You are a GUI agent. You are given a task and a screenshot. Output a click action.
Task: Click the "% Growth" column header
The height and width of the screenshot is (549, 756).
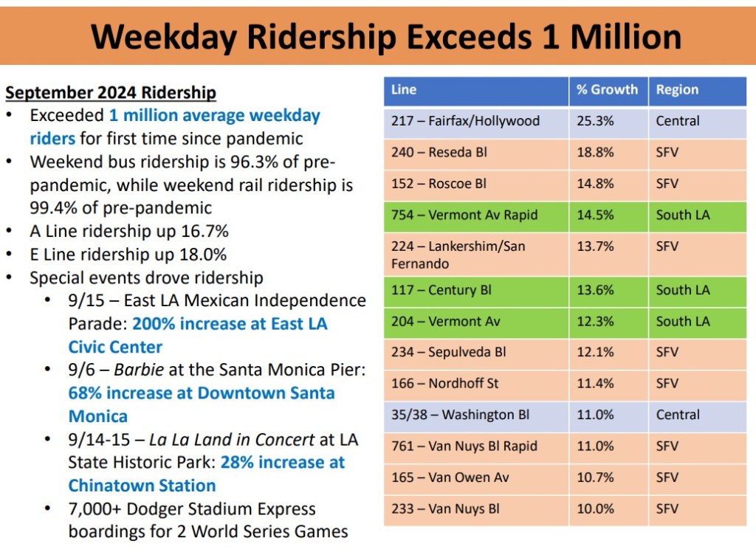click(607, 90)
